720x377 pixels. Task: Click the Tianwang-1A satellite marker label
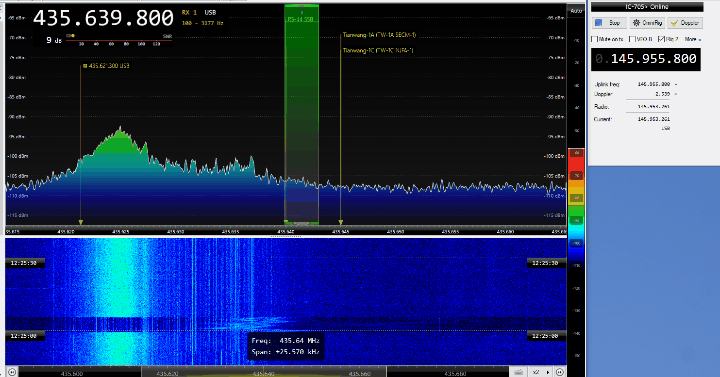click(x=379, y=35)
